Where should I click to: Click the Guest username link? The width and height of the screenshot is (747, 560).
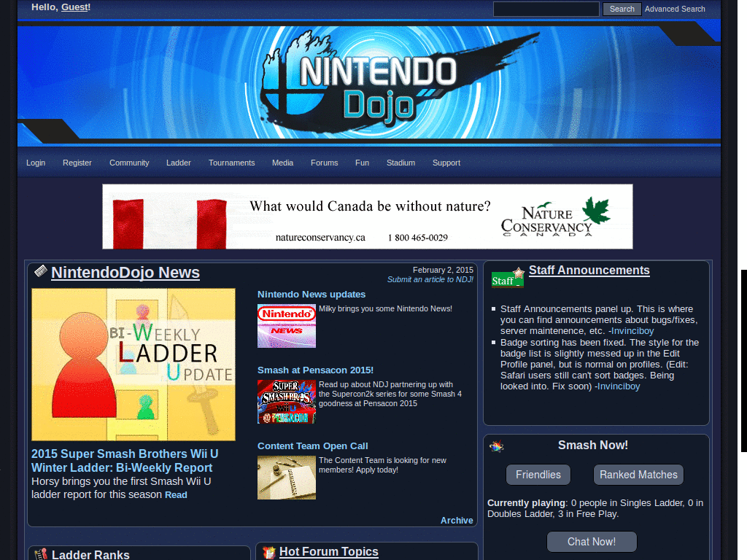(74, 7)
